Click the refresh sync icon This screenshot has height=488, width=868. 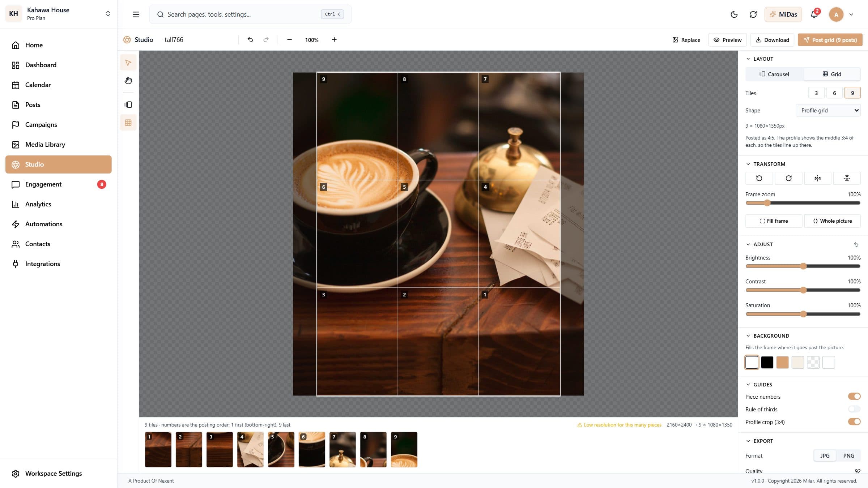tap(753, 14)
